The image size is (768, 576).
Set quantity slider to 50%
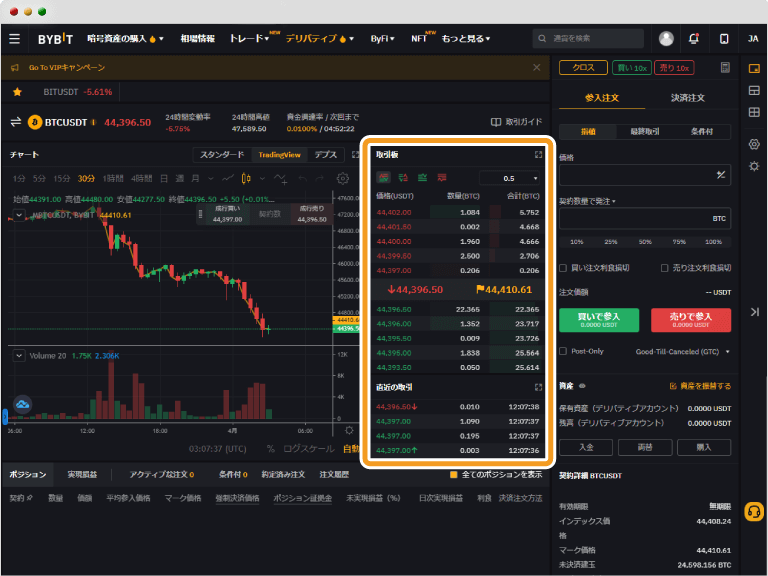645,242
